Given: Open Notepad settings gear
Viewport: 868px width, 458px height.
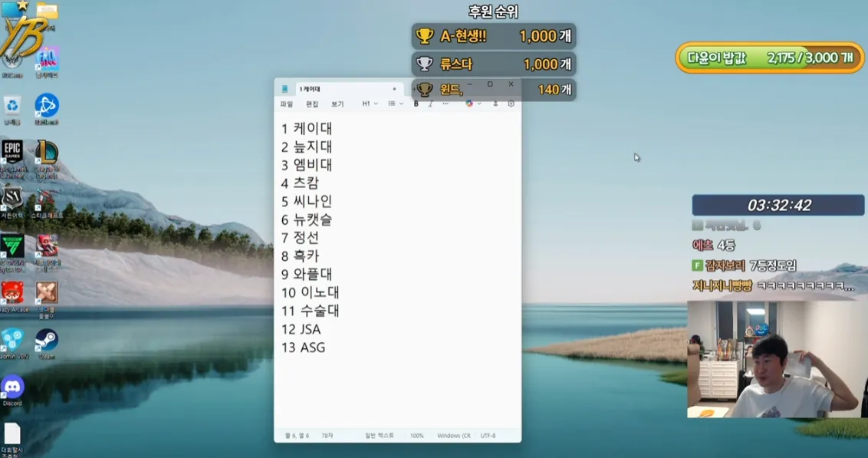Looking at the screenshot, I should (511, 104).
